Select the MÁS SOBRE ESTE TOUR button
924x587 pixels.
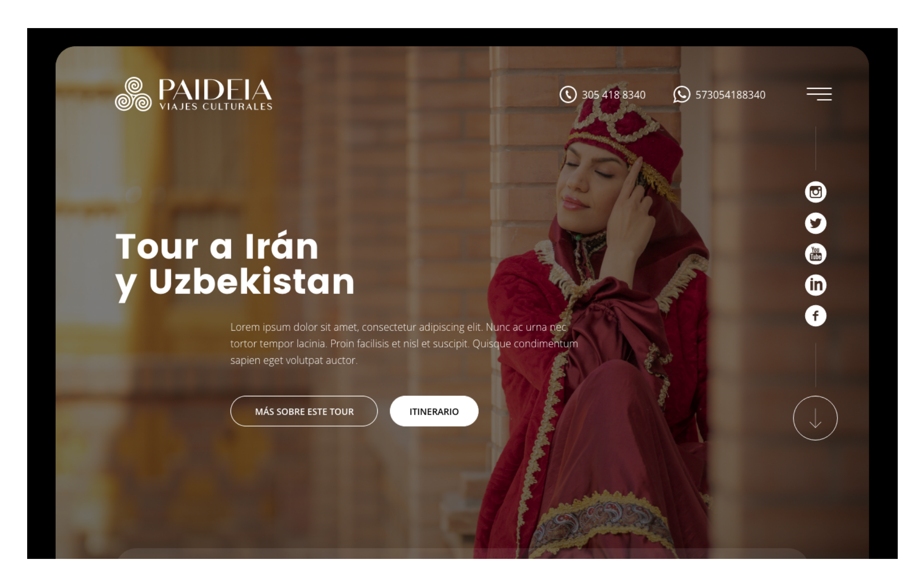point(304,411)
